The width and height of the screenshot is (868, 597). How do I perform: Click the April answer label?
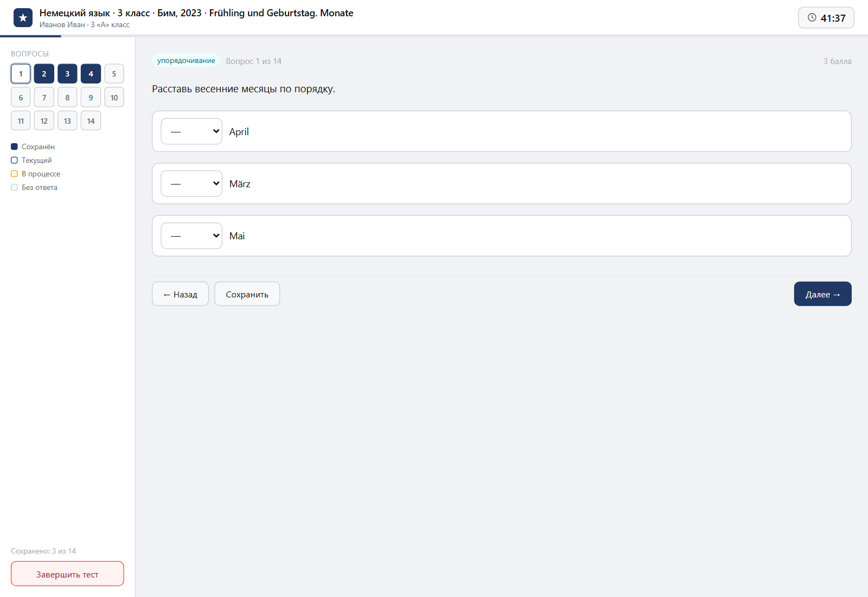tap(239, 132)
